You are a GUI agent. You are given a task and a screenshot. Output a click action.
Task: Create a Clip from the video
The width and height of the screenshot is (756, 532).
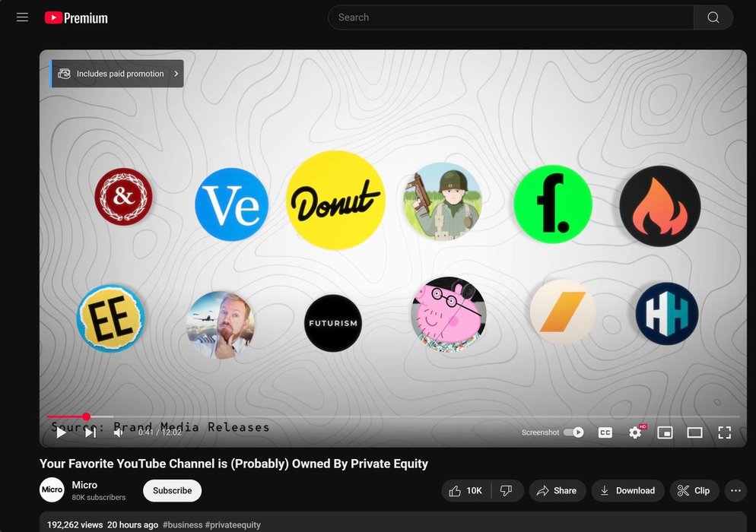point(694,490)
